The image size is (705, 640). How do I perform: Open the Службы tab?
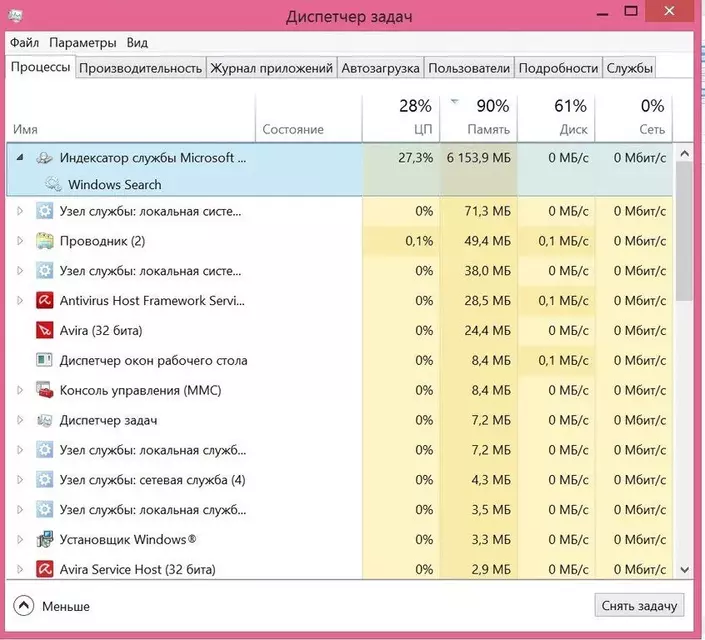629,68
